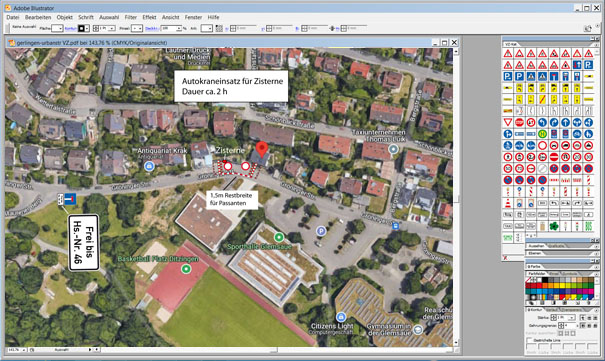This screenshot has width=605, height=361.
Task: Select the dead-end sign placed on the map
Action: (x=70, y=199)
